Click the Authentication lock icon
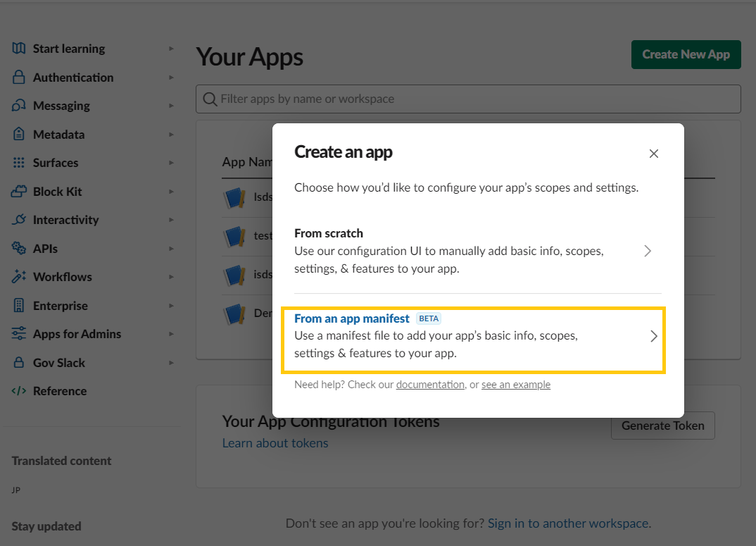This screenshot has width=756, height=546. (19, 77)
